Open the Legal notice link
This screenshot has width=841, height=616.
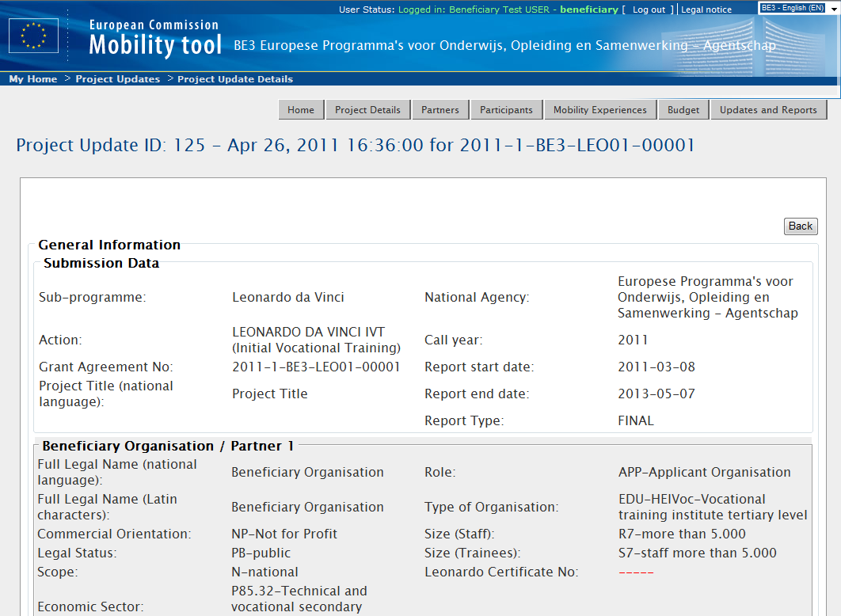(x=706, y=10)
